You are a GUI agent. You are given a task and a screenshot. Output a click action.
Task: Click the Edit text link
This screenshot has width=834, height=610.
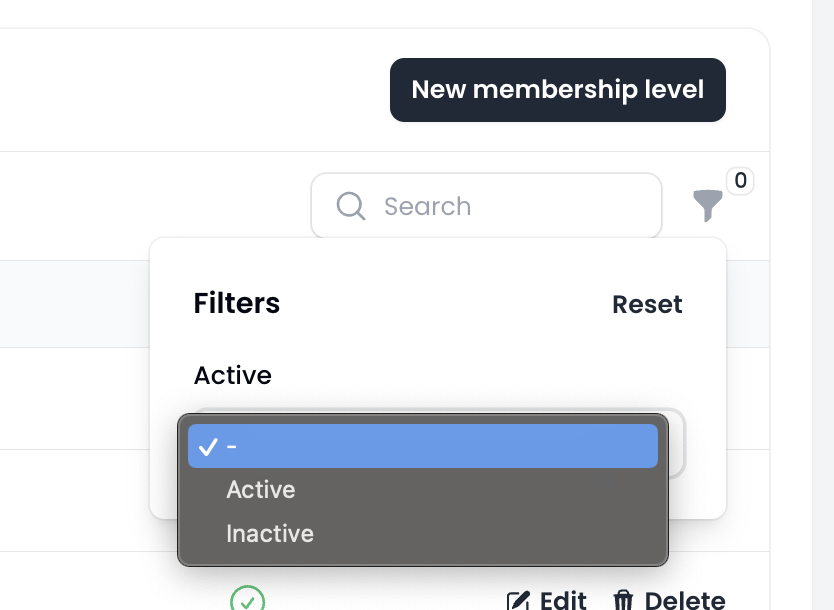point(563,600)
